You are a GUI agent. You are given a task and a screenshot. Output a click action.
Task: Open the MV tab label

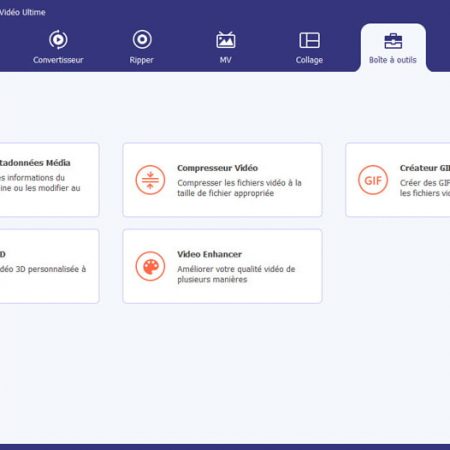(226, 60)
